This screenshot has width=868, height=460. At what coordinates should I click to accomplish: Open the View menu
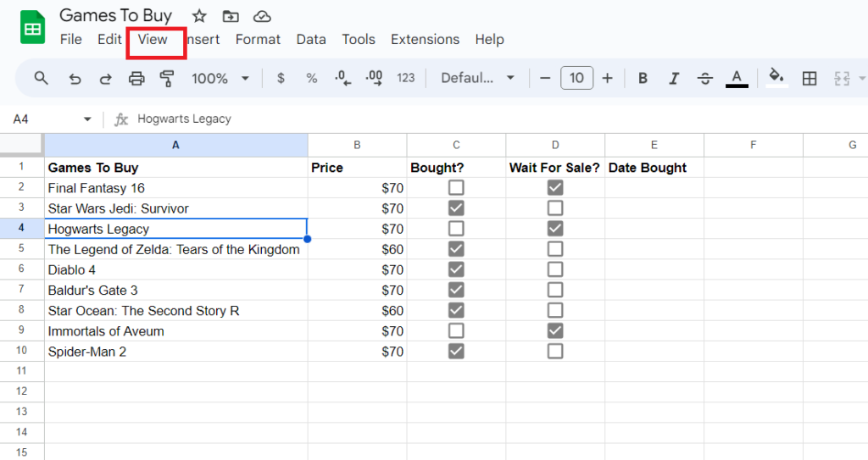[x=153, y=39]
